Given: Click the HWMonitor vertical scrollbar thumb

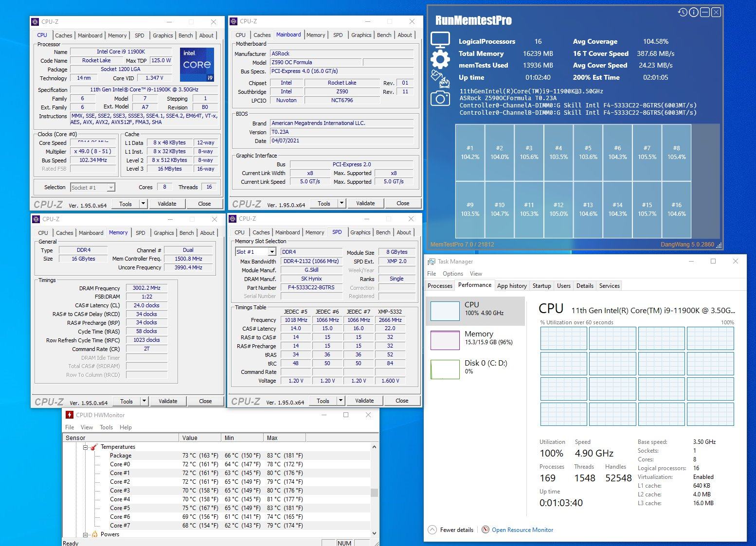Looking at the screenshot, I should (x=374, y=493).
